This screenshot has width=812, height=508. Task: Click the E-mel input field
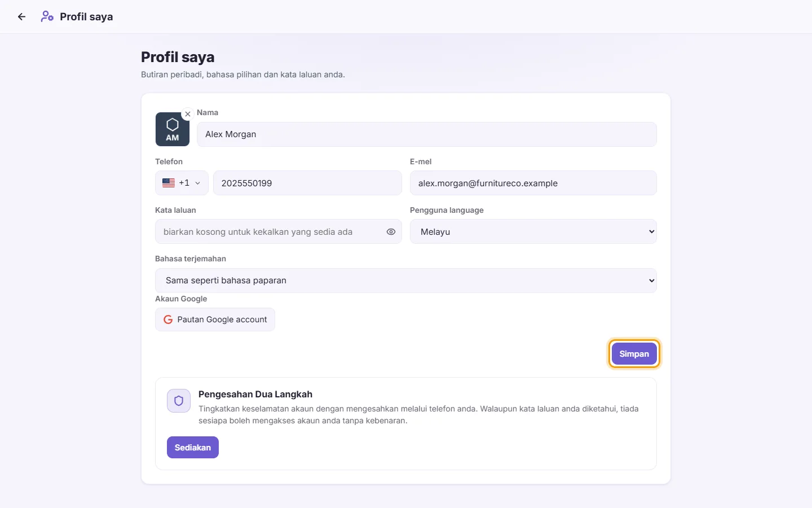(x=533, y=183)
